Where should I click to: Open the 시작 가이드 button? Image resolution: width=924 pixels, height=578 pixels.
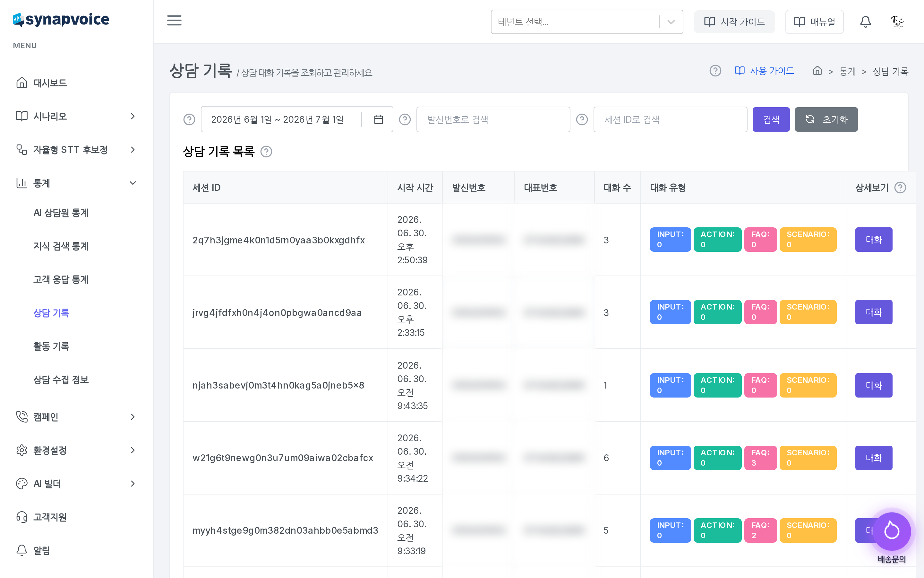point(734,22)
